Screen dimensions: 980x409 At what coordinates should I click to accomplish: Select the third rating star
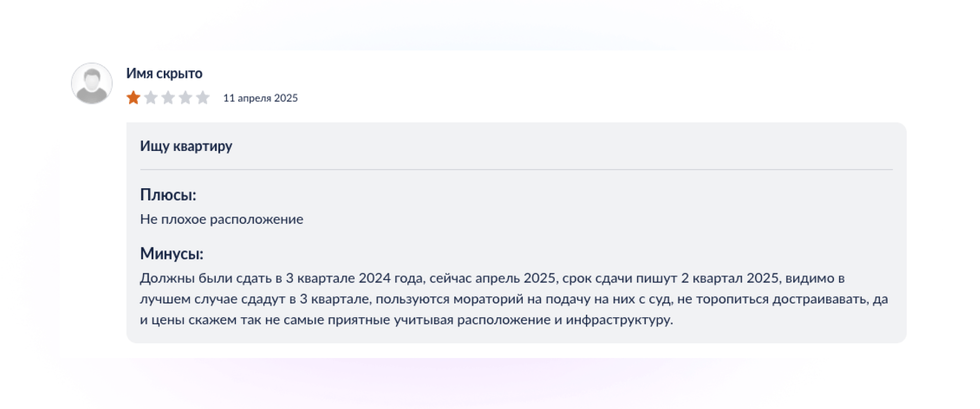168,97
